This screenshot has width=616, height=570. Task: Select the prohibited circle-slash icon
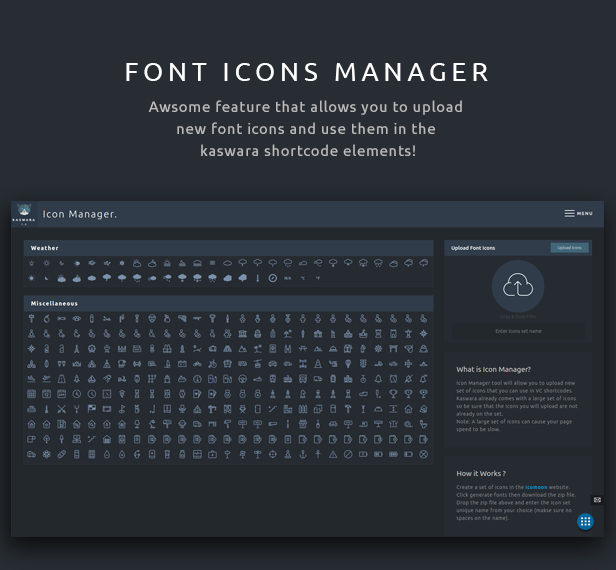click(348, 455)
